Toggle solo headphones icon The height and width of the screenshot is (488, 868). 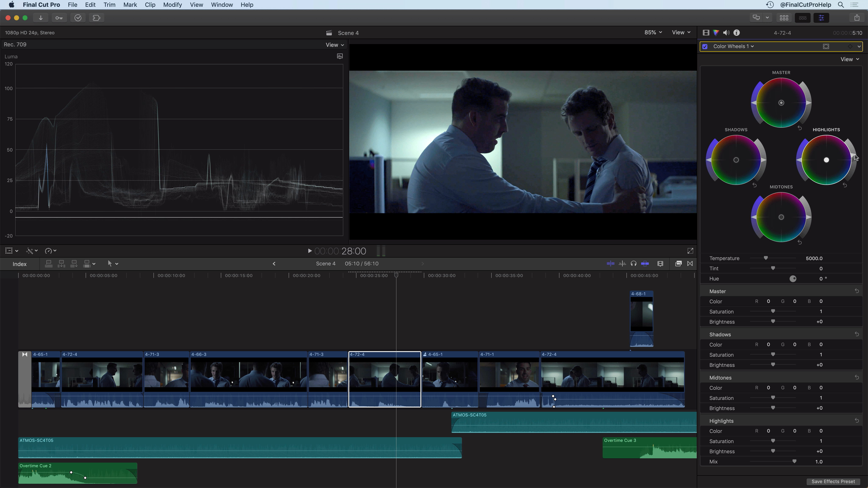point(633,263)
